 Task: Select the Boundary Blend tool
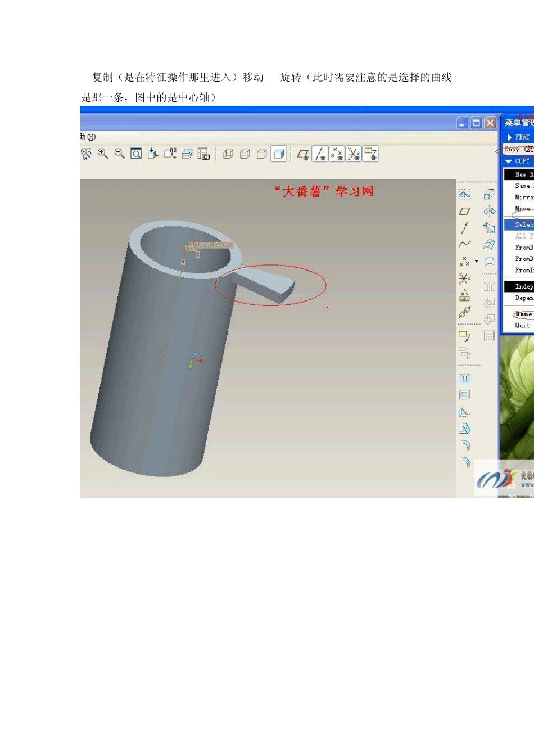489,245
